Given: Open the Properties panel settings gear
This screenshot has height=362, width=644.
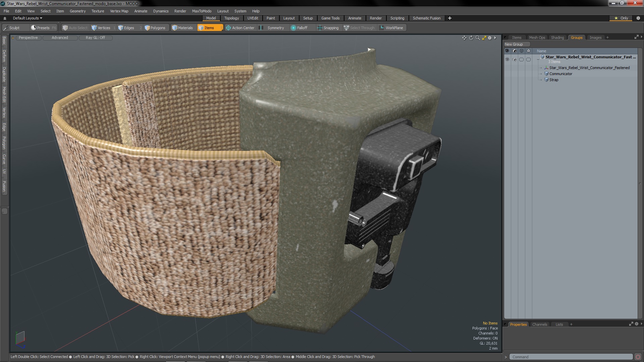Looking at the screenshot, I should [637, 324].
